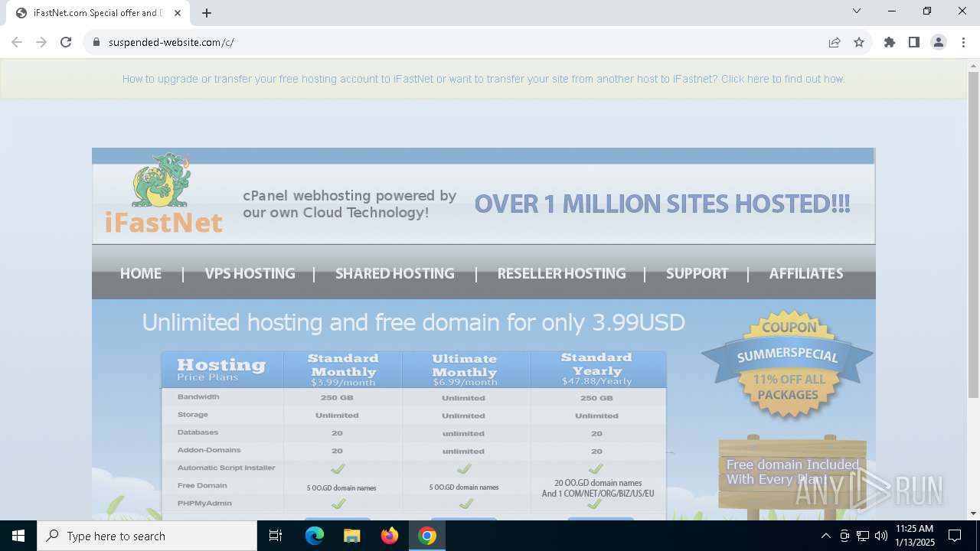The height and width of the screenshot is (551, 980).
Task: Open the VPS HOSTING menu item
Action: pyautogui.click(x=250, y=273)
